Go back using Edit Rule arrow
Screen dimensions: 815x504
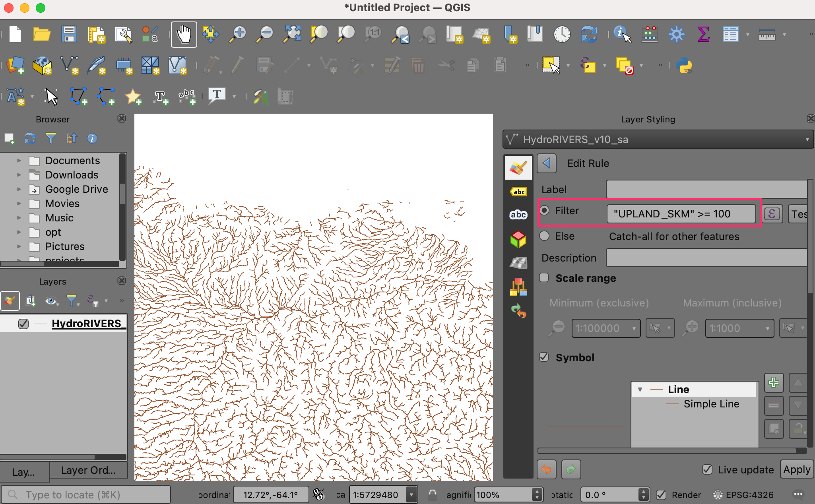tap(547, 163)
